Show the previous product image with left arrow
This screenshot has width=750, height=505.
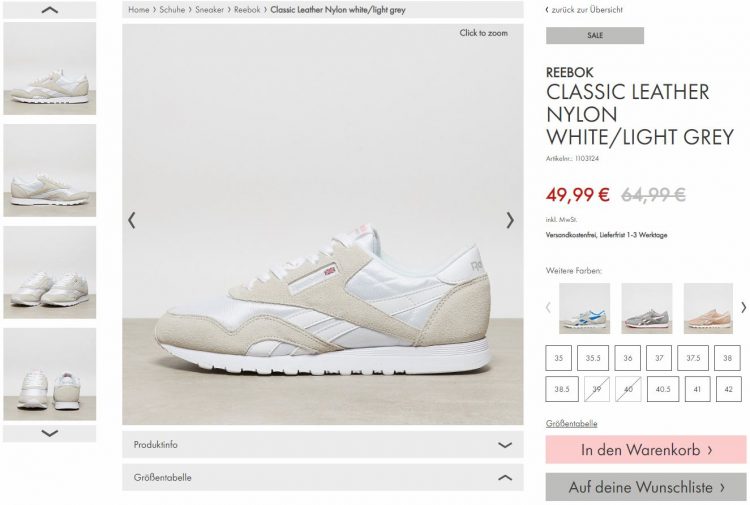[x=132, y=220]
